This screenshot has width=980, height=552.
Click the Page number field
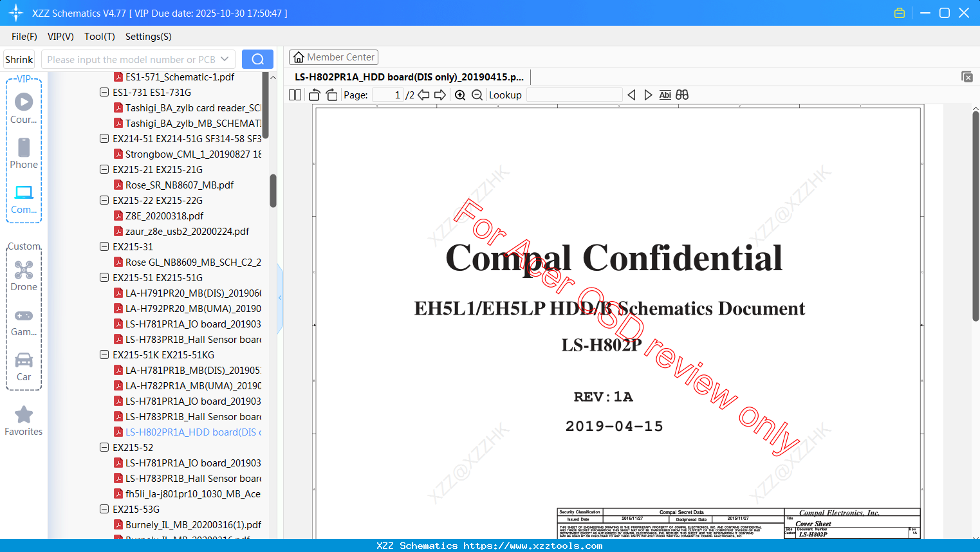coord(387,95)
